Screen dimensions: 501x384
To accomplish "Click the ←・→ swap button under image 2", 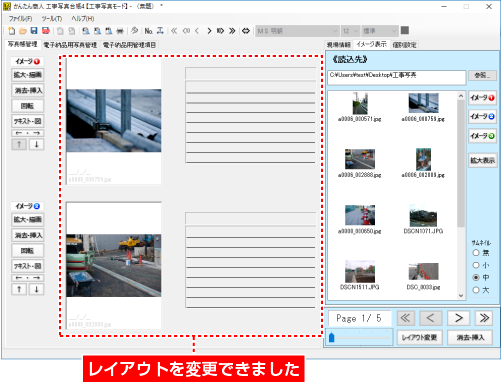I will coord(28,278).
